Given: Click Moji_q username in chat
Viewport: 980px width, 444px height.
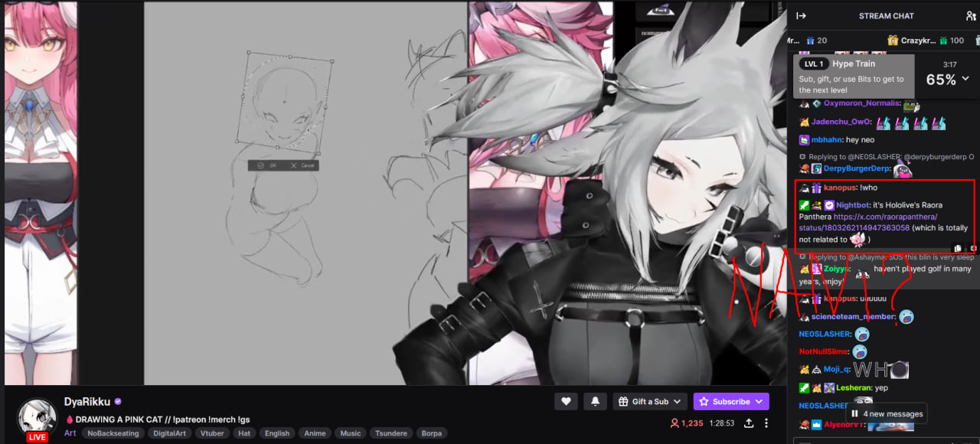Looking at the screenshot, I should 837,370.
